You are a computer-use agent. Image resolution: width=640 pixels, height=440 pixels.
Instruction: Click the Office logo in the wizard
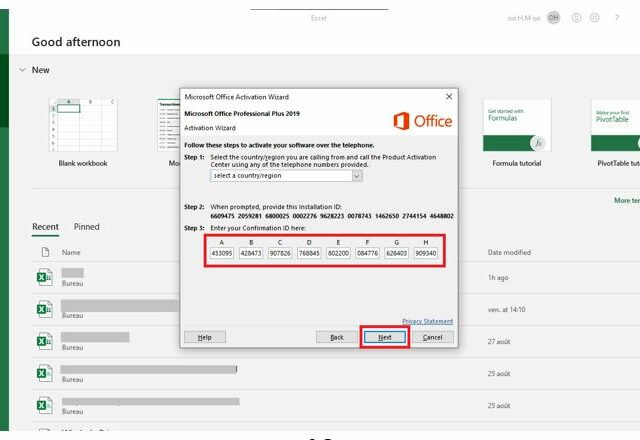pyautogui.click(x=422, y=121)
